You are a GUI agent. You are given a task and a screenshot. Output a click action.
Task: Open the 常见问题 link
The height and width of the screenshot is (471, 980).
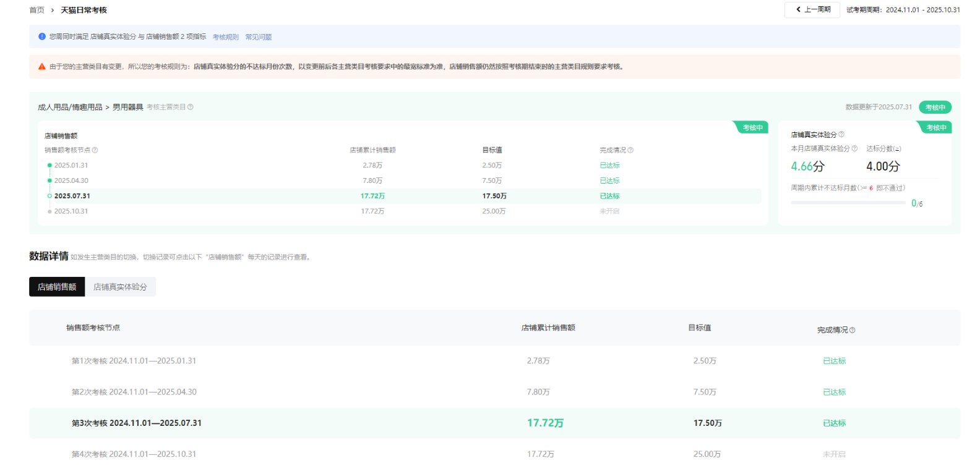258,37
